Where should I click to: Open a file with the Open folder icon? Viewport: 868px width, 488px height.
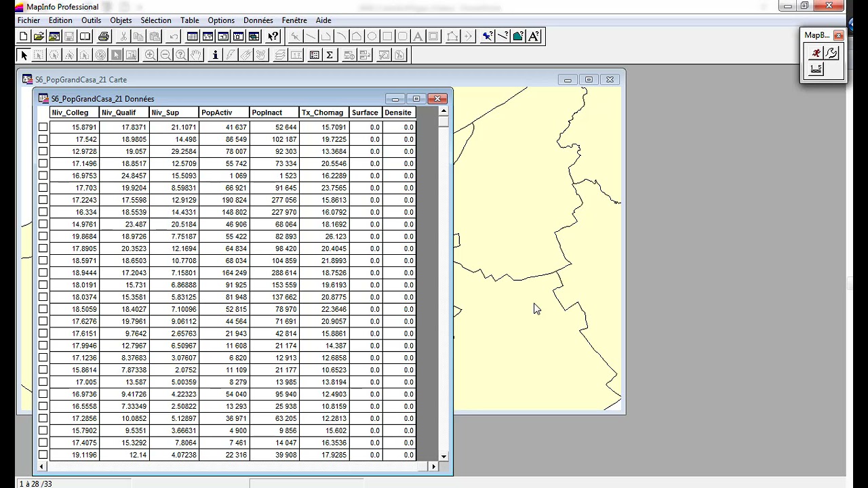39,37
